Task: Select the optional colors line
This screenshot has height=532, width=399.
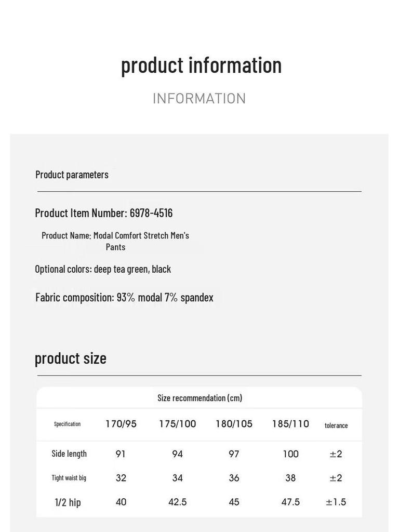Action: tap(103, 269)
